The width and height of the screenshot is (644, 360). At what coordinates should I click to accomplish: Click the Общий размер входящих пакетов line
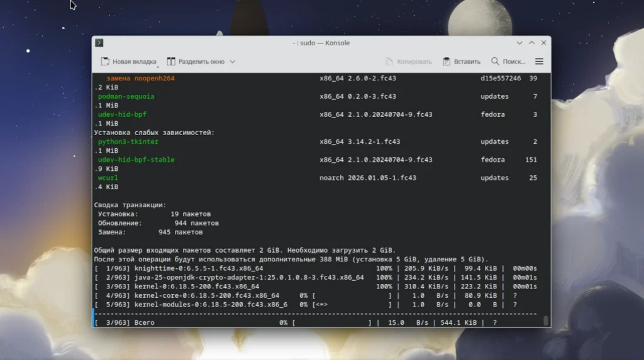245,251
